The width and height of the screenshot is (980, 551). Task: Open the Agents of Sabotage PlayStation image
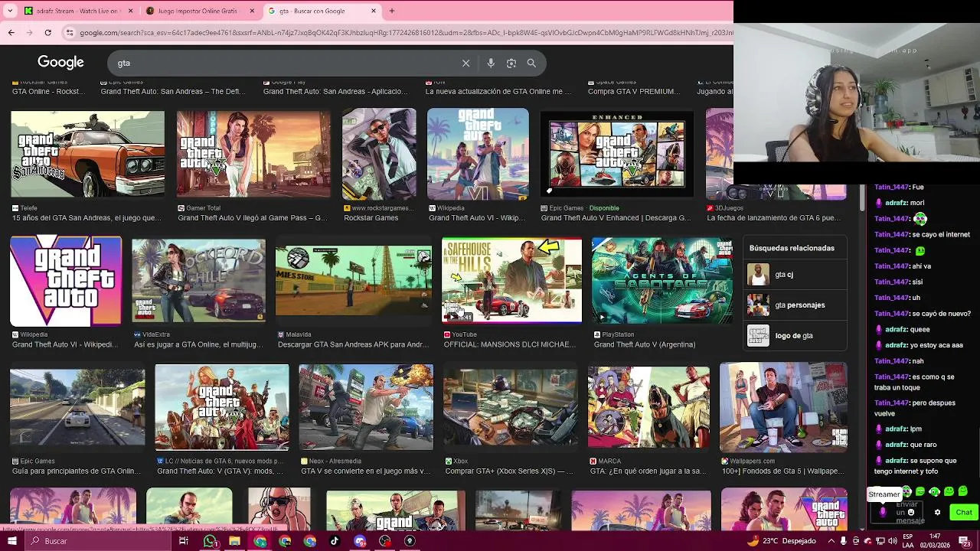[661, 280]
